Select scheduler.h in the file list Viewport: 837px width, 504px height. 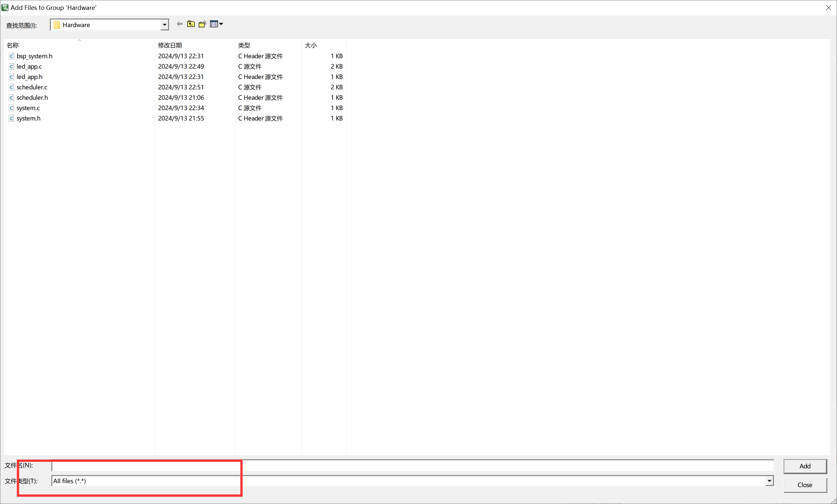pyautogui.click(x=32, y=98)
